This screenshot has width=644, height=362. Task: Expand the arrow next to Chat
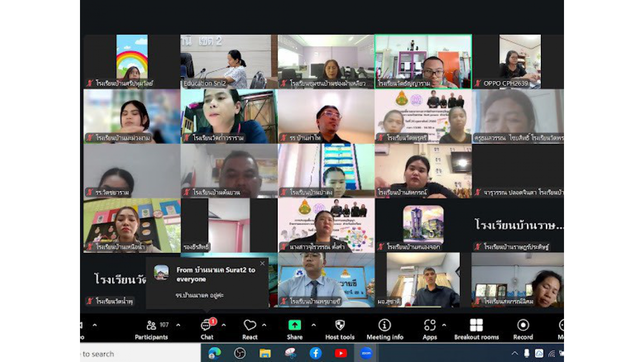(223, 325)
